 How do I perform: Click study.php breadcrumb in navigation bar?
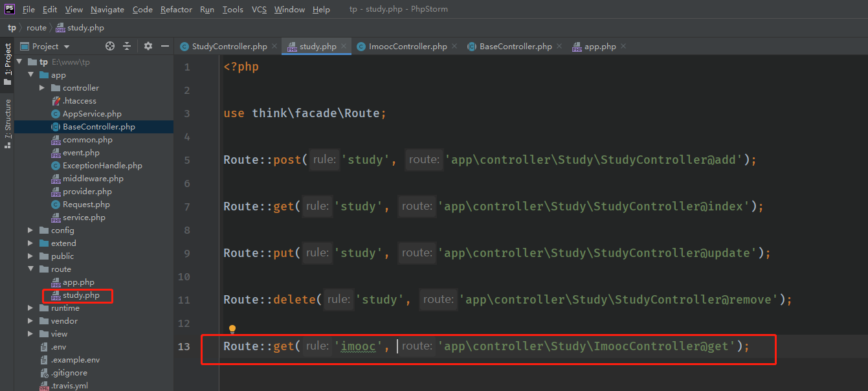[80, 28]
